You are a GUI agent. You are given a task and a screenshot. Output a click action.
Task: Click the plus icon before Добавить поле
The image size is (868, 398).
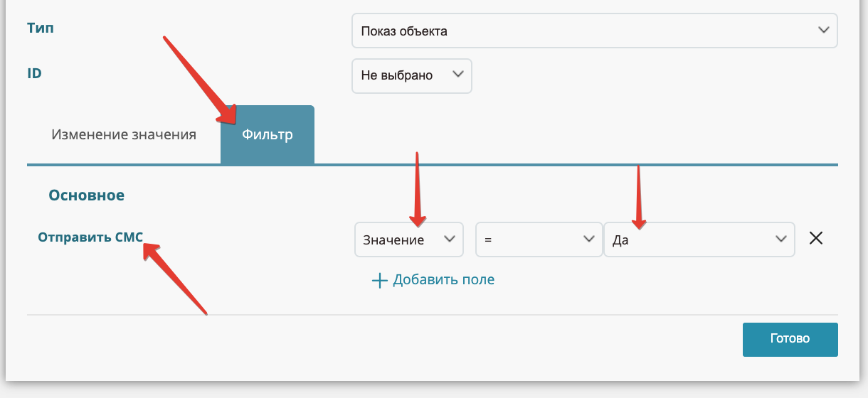[x=380, y=280]
